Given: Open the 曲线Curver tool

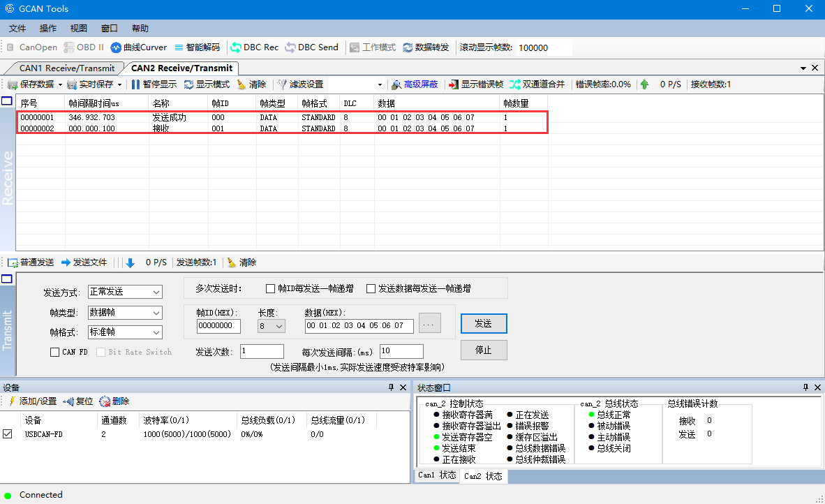Looking at the screenshot, I should click(139, 47).
